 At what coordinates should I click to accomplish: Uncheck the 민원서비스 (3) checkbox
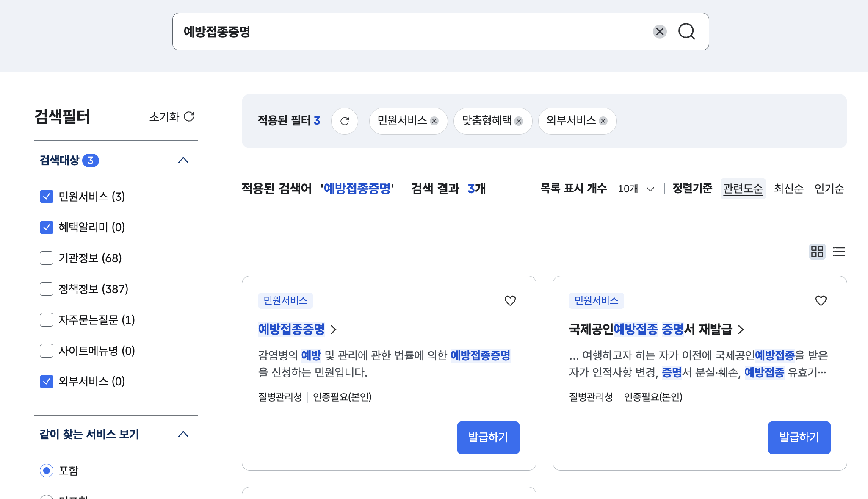[x=47, y=197]
